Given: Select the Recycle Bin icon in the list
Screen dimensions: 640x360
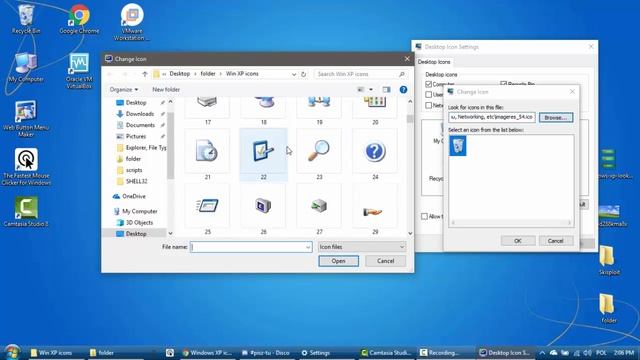Looking at the screenshot, I should [x=458, y=146].
